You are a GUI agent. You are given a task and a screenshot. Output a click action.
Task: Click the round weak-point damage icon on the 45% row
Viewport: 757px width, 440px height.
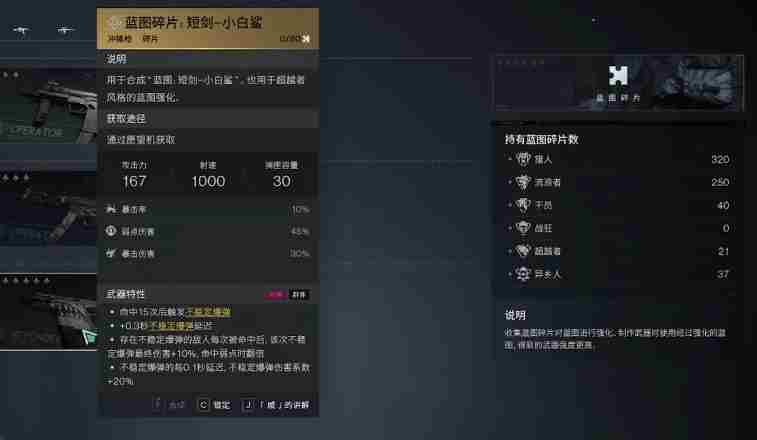click(x=112, y=231)
